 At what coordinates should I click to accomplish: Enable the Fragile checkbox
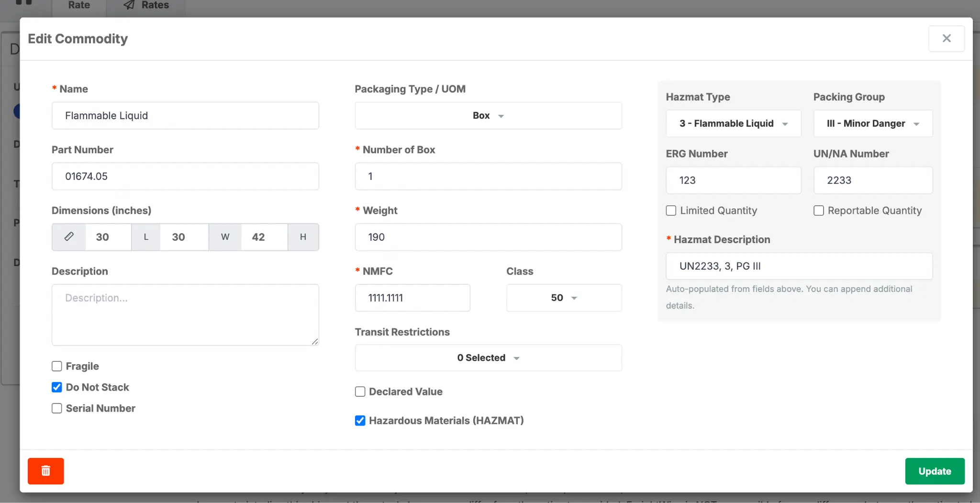click(57, 366)
